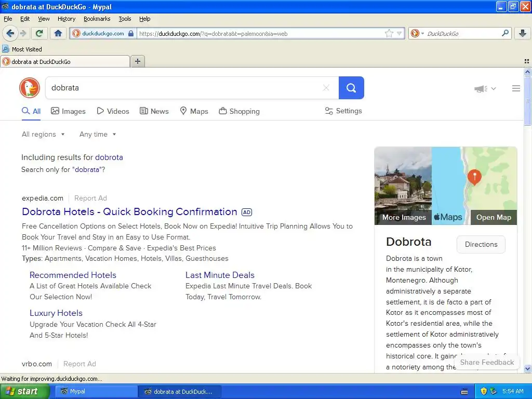This screenshot has width=532, height=399.
Task: Open the DuckDuckGo hamburger menu
Action: (x=516, y=88)
